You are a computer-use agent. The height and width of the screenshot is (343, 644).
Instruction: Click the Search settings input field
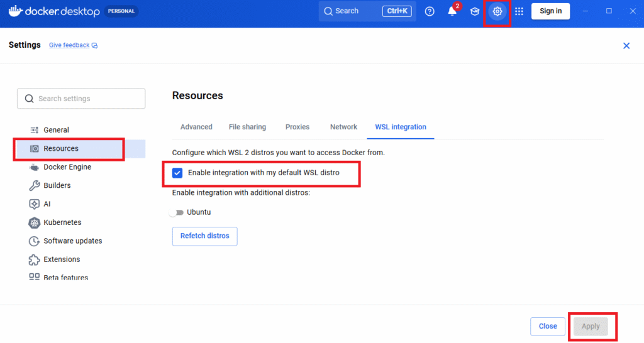tap(82, 99)
